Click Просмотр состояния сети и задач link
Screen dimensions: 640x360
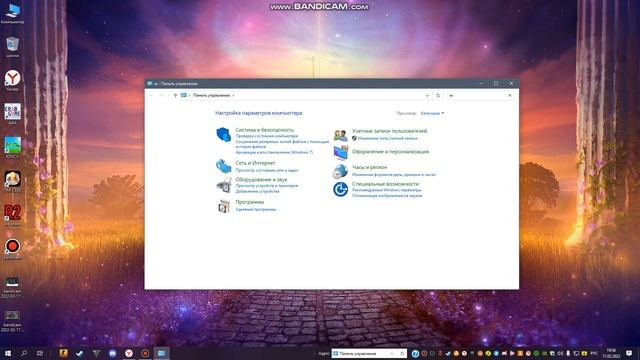[x=267, y=170]
